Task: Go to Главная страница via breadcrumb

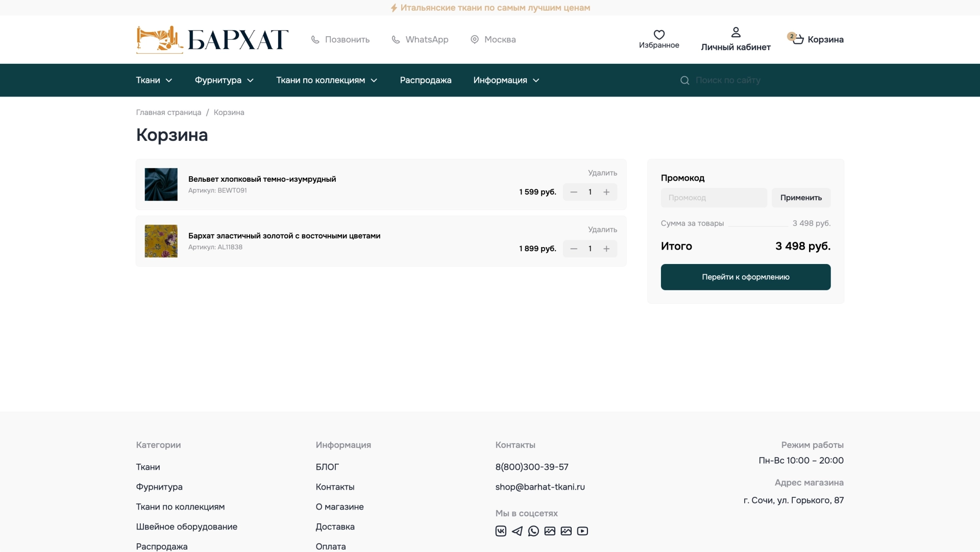Action: coord(168,112)
